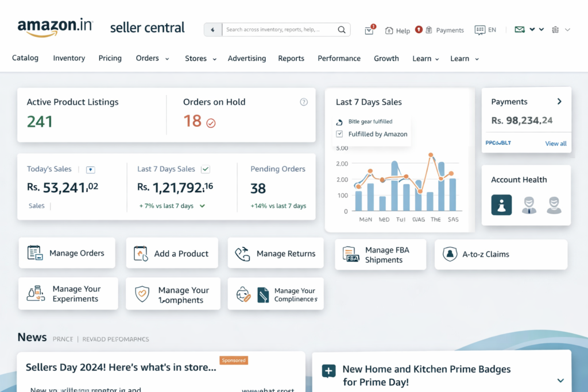The height and width of the screenshot is (392, 588).
Task: Click the Active Product Listings count 241
Action: [40, 122]
